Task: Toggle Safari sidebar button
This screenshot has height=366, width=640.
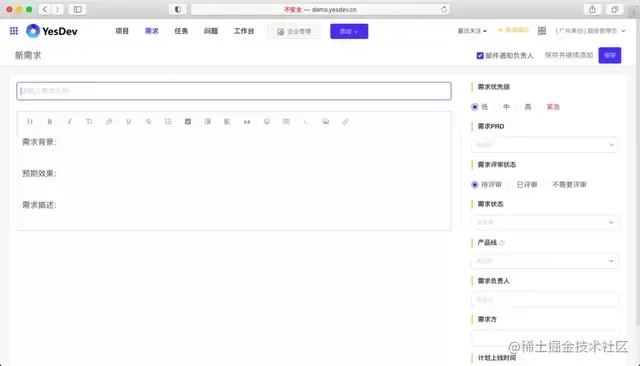Action: (x=78, y=9)
